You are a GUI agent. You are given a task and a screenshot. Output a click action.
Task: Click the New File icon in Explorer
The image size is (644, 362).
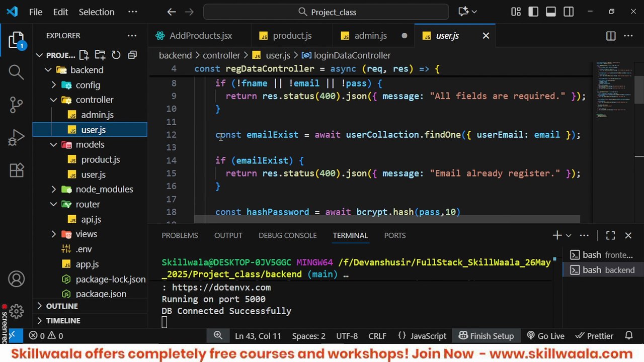coord(84,55)
